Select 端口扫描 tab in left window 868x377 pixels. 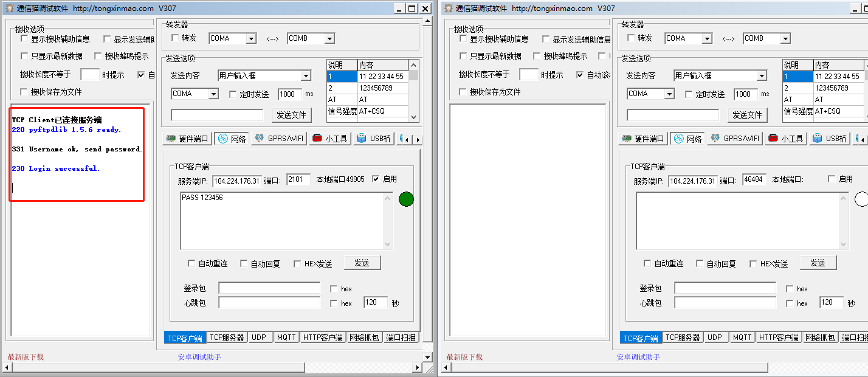pos(401,337)
